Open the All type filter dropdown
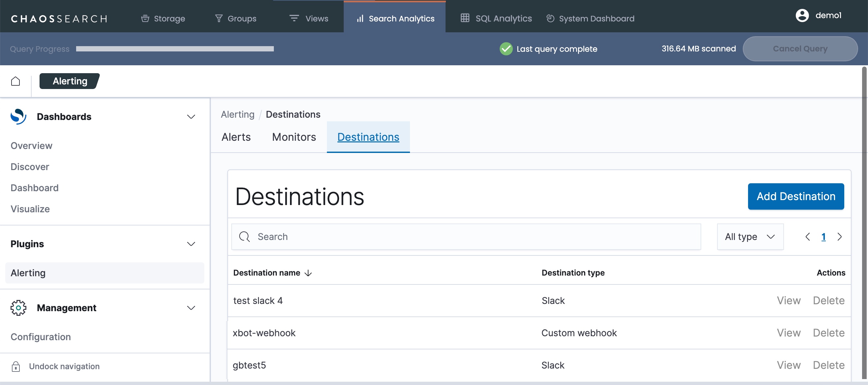This screenshot has height=385, width=868. pyautogui.click(x=750, y=237)
